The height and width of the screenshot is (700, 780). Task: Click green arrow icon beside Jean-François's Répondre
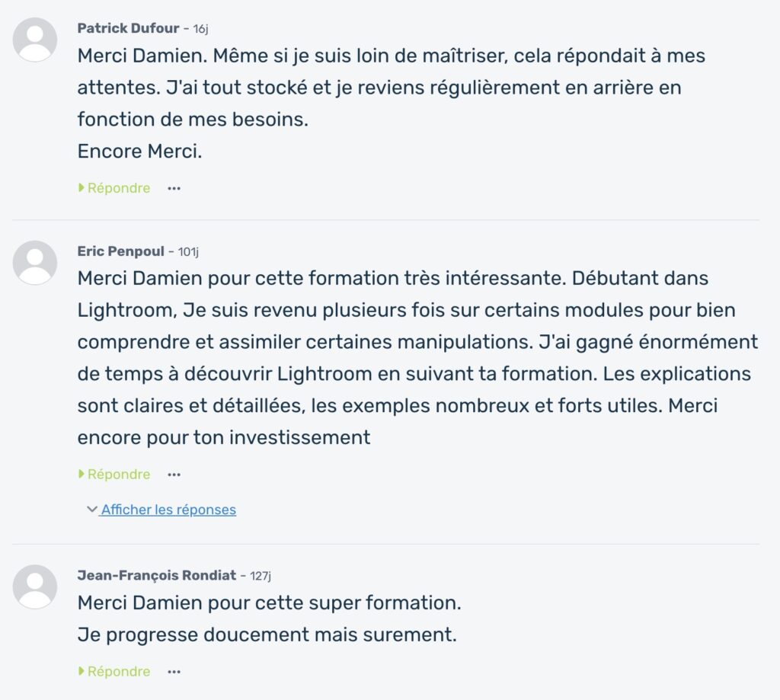click(x=80, y=671)
